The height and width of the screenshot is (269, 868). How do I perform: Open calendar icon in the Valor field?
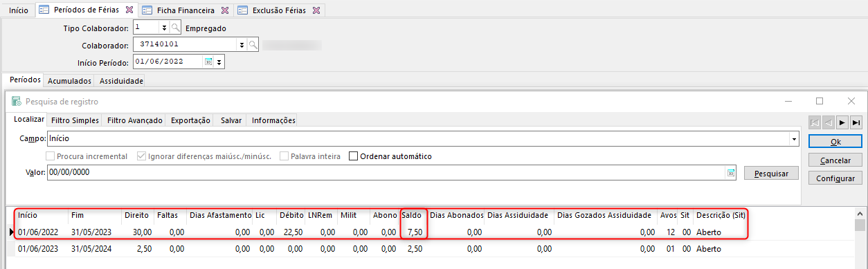(x=731, y=173)
